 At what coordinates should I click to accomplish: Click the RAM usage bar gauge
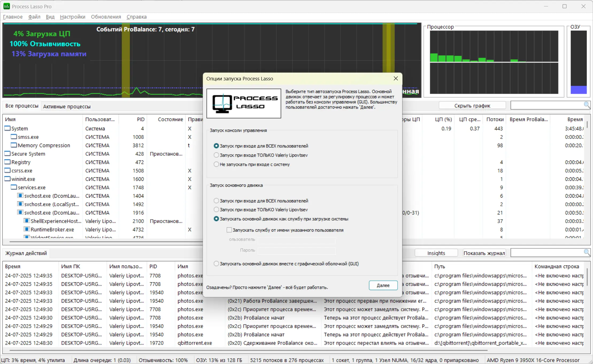[x=578, y=62]
